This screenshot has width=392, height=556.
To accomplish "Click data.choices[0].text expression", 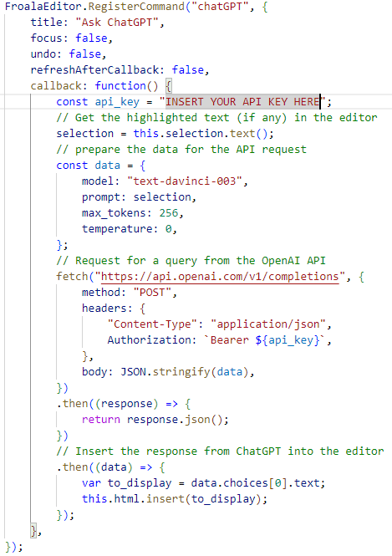I will click(x=255, y=483).
